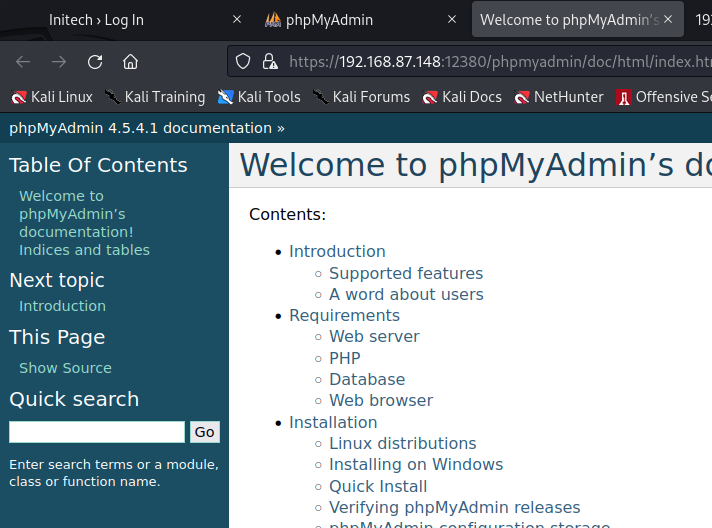Click the Quick search heading

click(74, 400)
